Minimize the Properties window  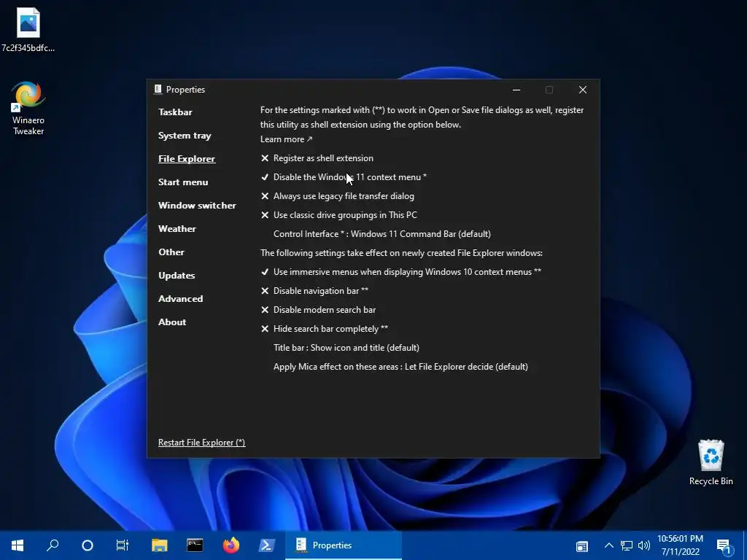pyautogui.click(x=516, y=90)
